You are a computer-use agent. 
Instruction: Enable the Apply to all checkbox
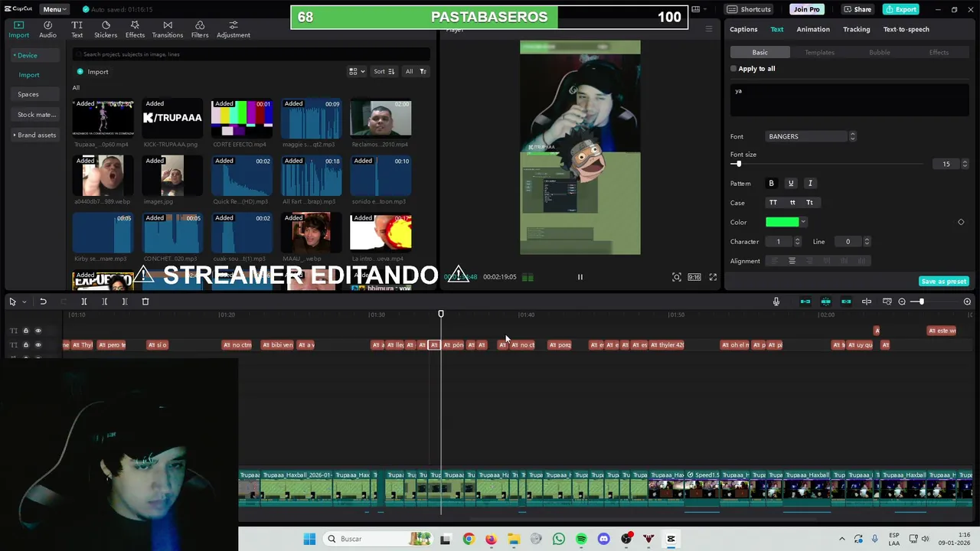(x=733, y=69)
